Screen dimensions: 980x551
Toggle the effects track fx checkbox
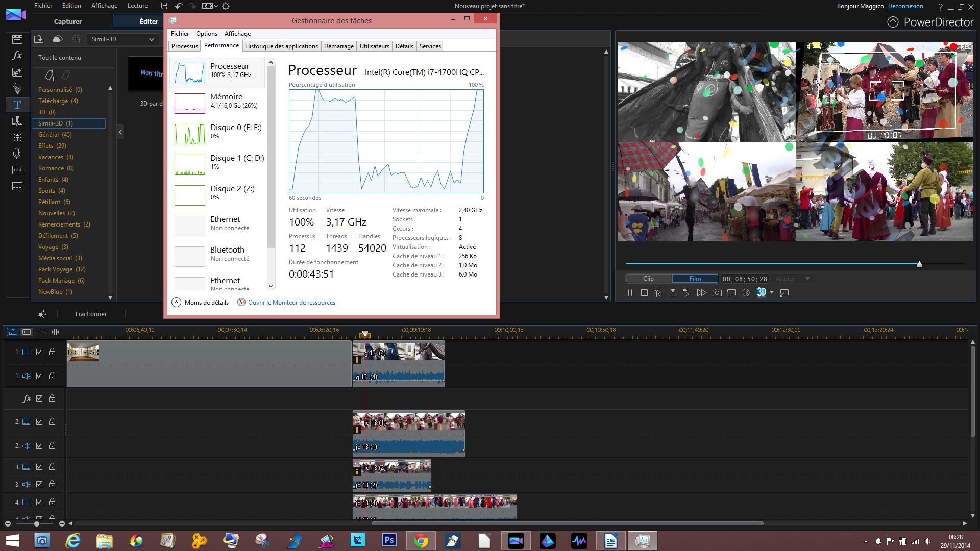[x=39, y=398]
